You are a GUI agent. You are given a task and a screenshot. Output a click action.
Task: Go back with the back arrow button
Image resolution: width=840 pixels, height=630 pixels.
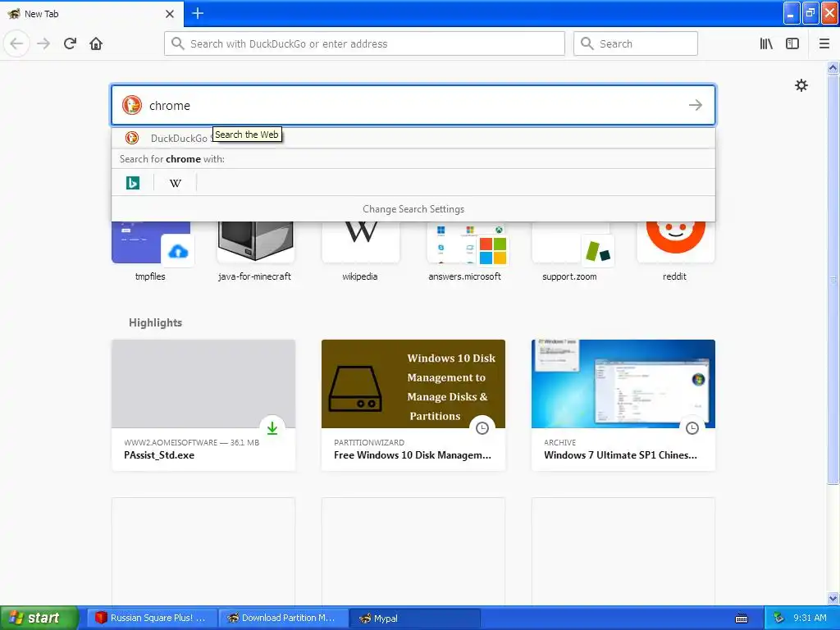(16, 43)
